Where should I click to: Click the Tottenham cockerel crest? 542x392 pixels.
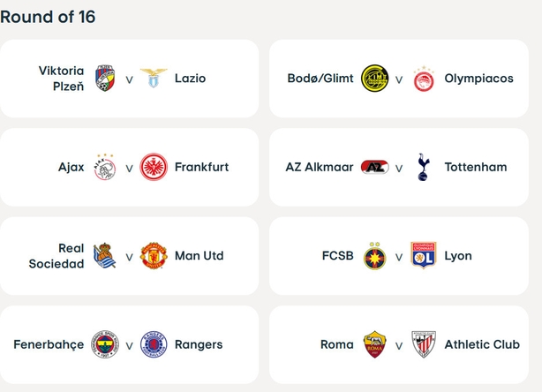click(424, 167)
